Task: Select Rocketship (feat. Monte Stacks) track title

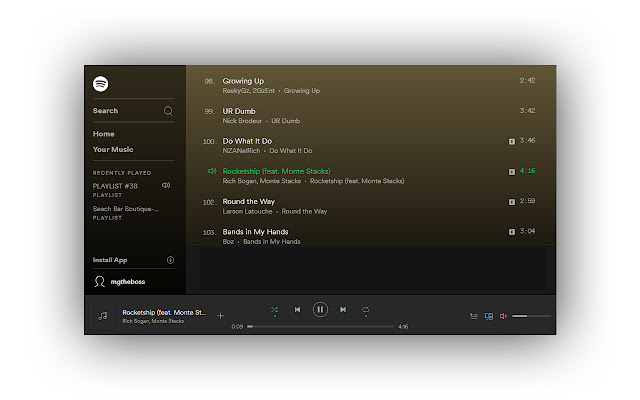Action: (x=276, y=171)
